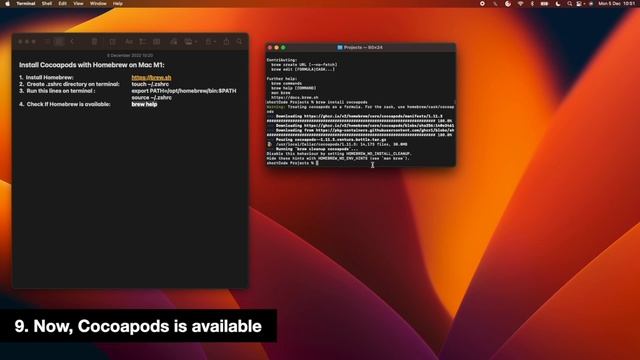Screen dimensions: 640x360
Task: Open the https://brew.sh link
Action: 151,78
